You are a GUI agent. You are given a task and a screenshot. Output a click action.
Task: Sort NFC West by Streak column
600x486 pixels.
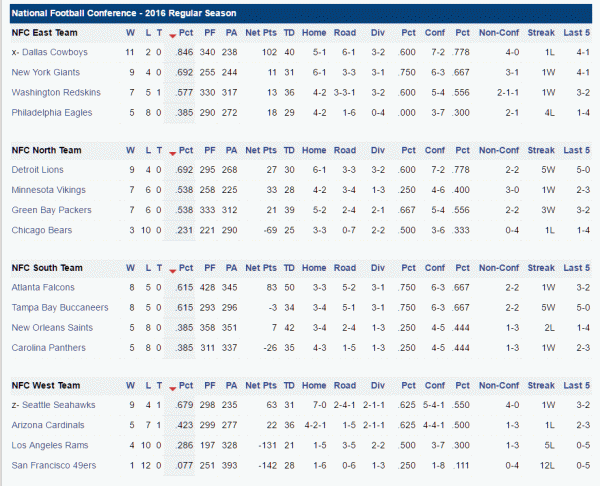[x=541, y=385]
